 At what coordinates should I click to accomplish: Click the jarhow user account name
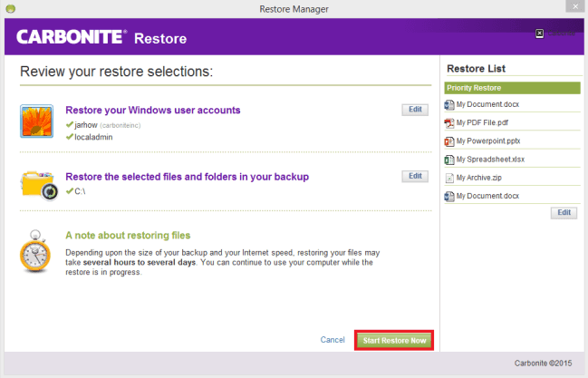(x=86, y=125)
